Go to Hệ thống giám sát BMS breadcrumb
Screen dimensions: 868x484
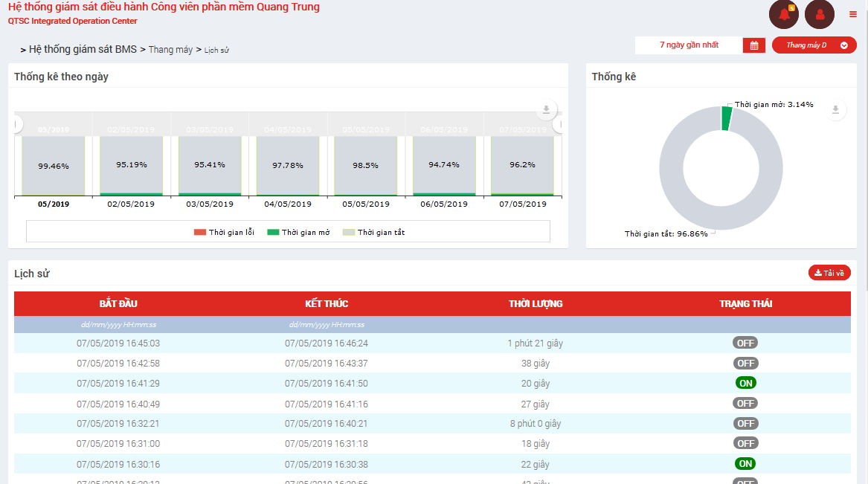(x=83, y=49)
